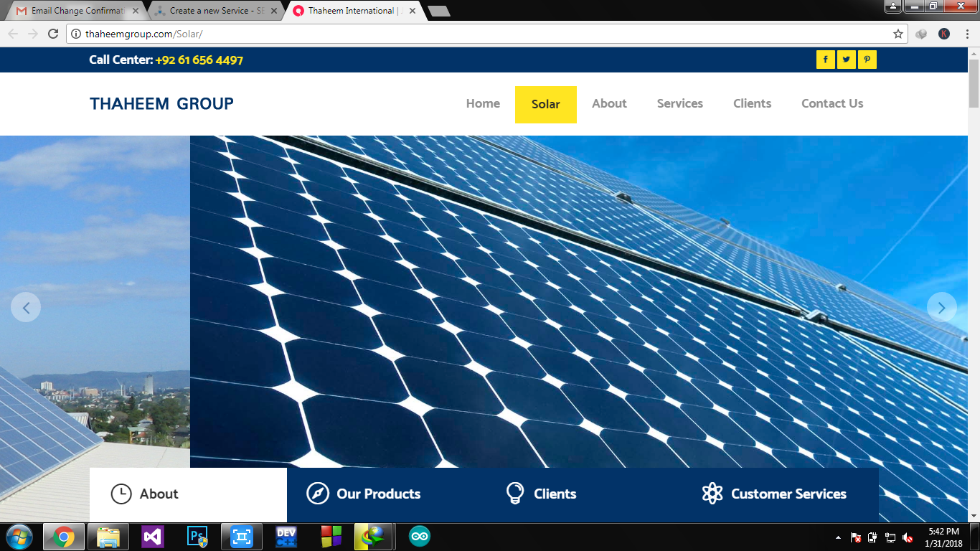This screenshot has width=980, height=551.
Task: Bookmark this page with the star icon
Action: pos(898,33)
